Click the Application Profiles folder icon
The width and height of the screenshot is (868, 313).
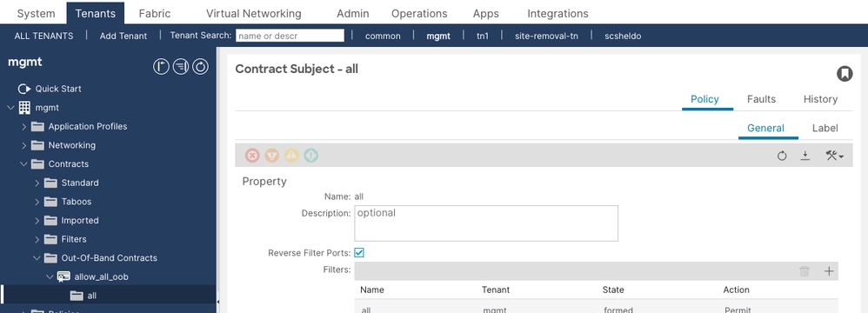coord(37,126)
